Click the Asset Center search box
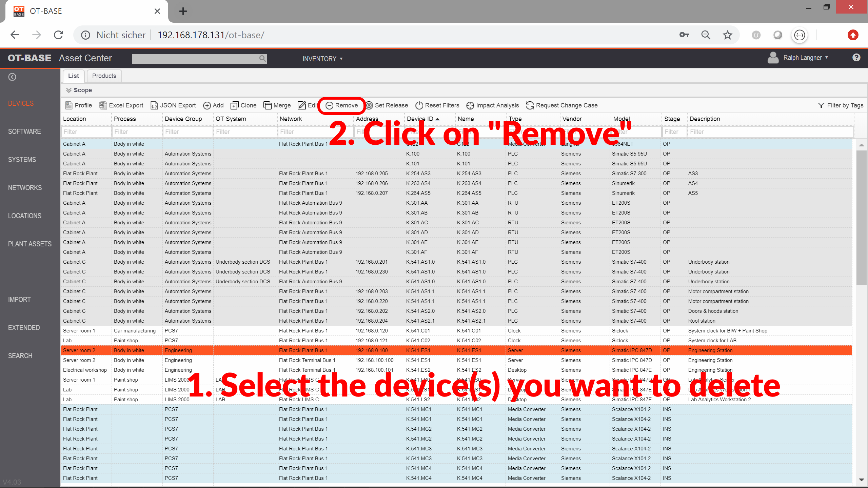The image size is (868, 488). click(199, 58)
